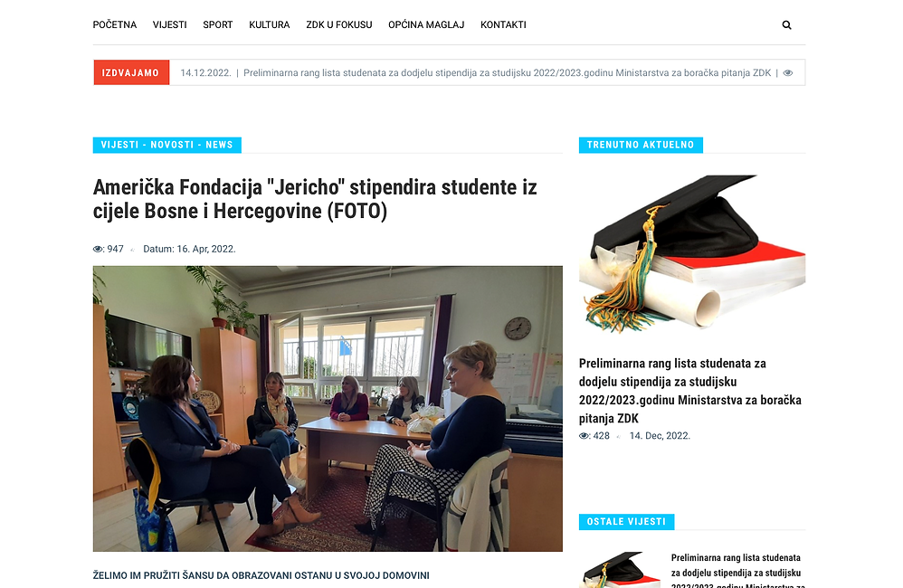Select SPORT in the navigation
This screenshot has width=903, height=588.
[x=218, y=24]
